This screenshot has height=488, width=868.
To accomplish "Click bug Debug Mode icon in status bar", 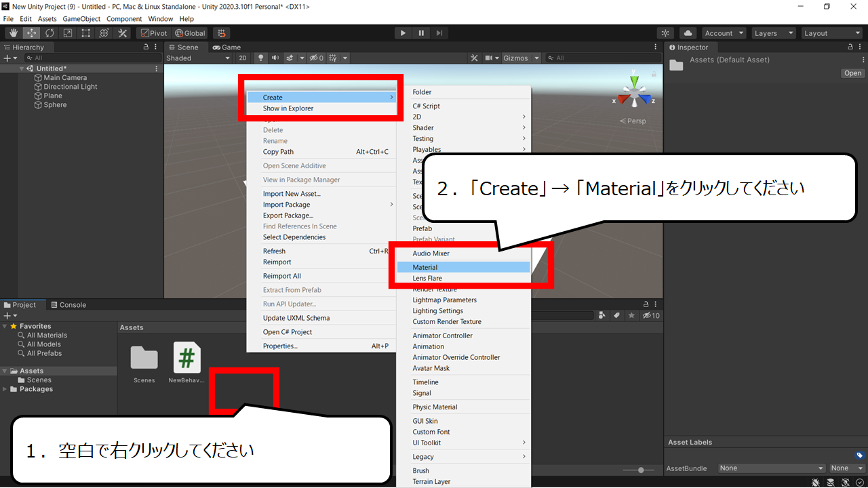I will [816, 482].
